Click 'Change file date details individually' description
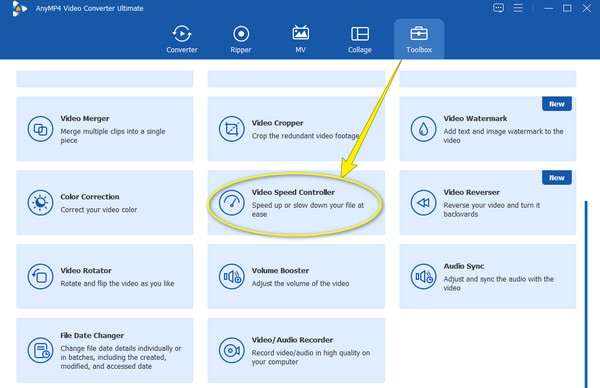600x388 pixels. [x=121, y=357]
